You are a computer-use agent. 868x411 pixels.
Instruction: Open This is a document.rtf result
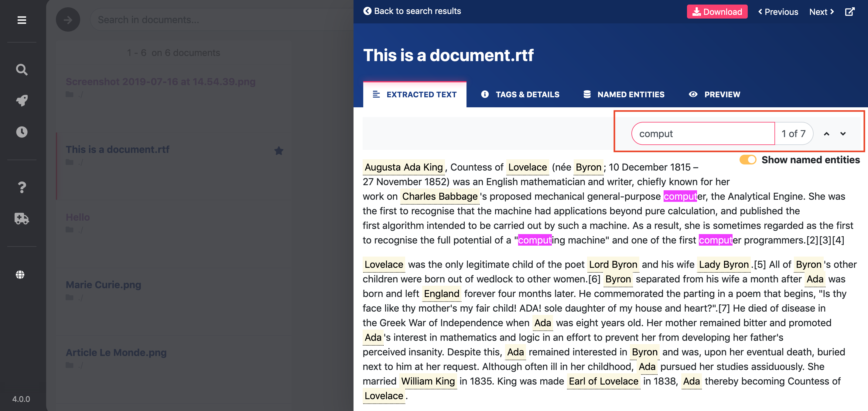[x=117, y=149]
